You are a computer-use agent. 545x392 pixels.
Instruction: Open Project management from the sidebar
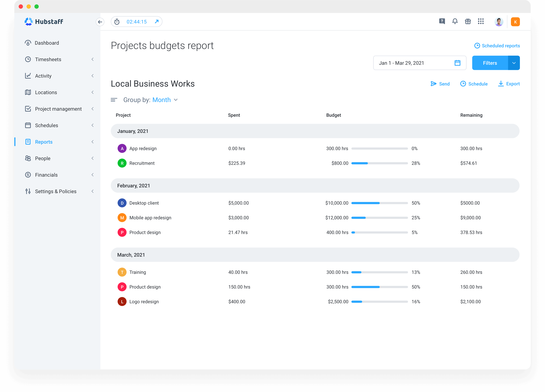click(58, 109)
